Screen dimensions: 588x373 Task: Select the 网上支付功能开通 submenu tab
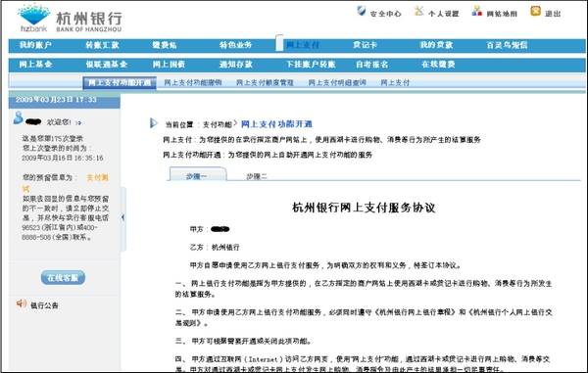tap(120, 83)
